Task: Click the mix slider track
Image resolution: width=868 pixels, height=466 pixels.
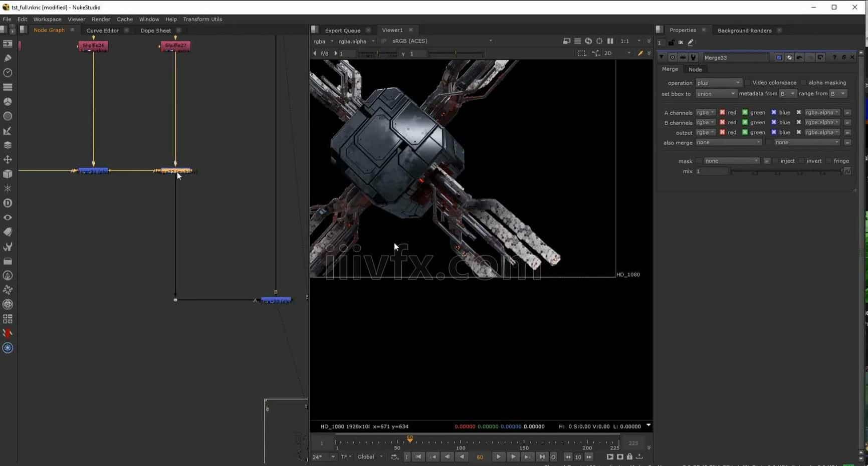Action: (x=786, y=171)
